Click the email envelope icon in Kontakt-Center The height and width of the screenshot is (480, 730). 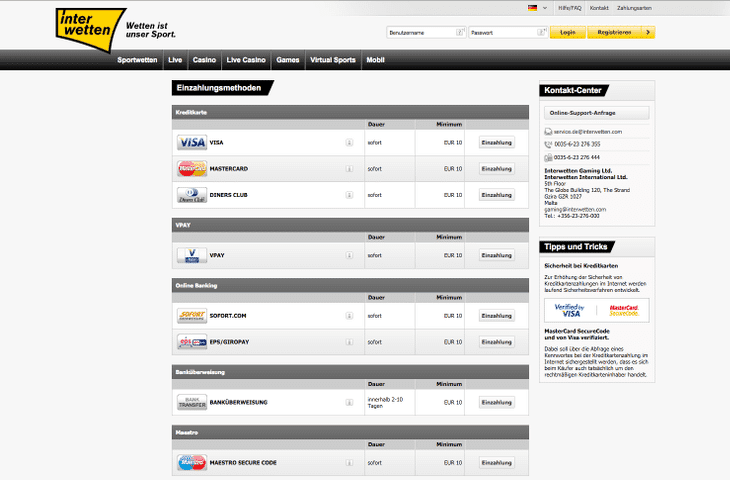pyautogui.click(x=548, y=132)
